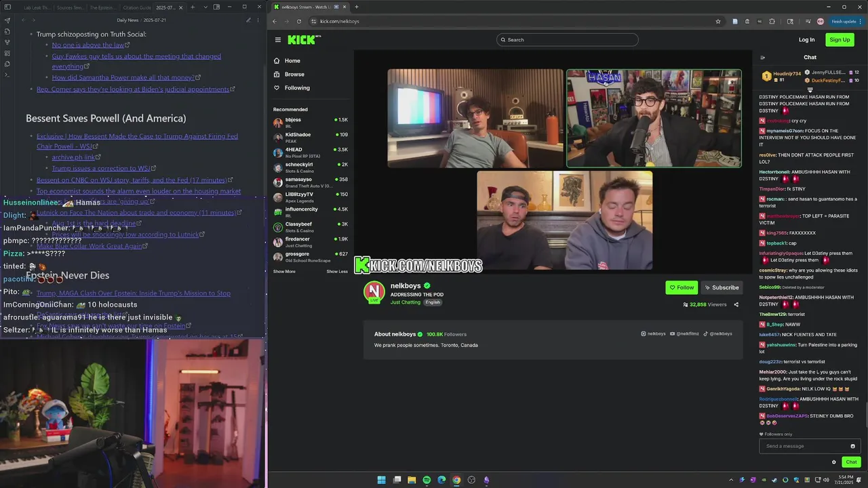Share the stream via share icon
868x488 pixels.
[x=736, y=305]
